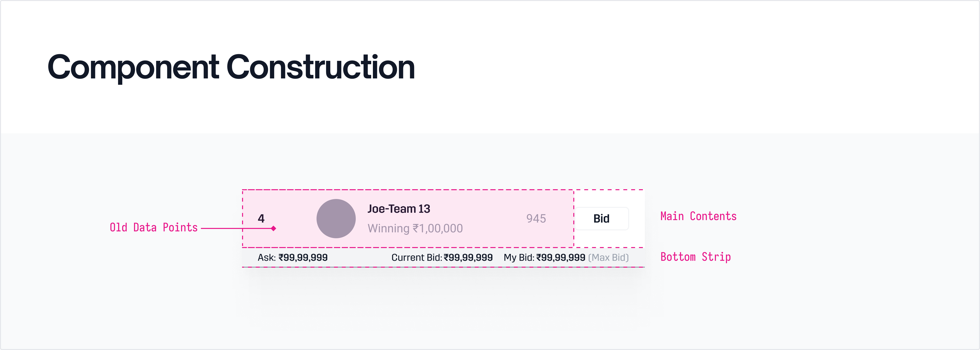Click the Ask: label in bottom strip

pos(267,258)
